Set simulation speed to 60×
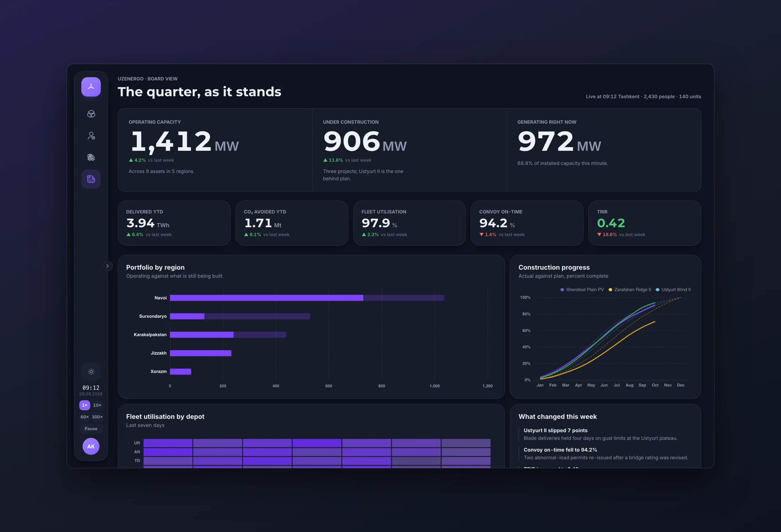This screenshot has width=781, height=532. pos(84,417)
